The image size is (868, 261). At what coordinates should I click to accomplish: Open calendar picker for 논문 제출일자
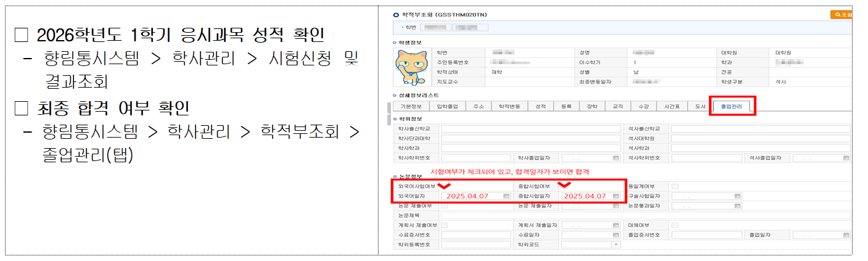tap(617, 205)
